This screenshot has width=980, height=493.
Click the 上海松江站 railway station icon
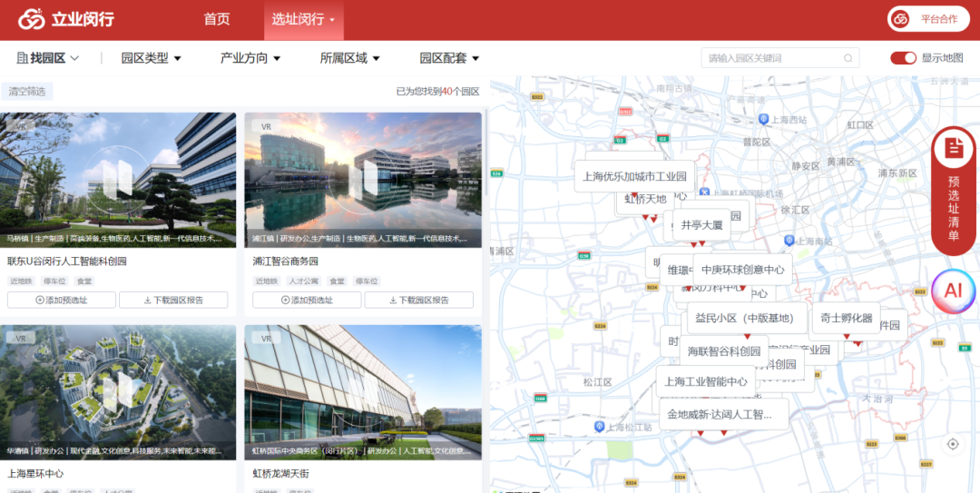coord(600,426)
